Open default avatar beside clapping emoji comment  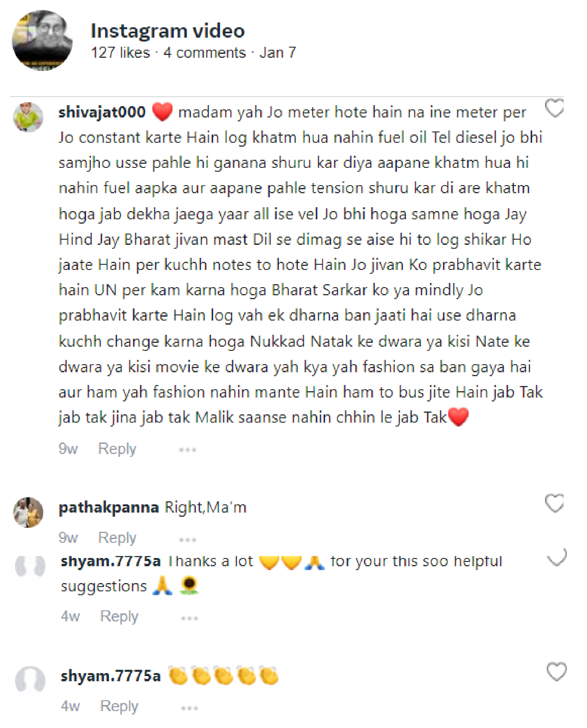(x=30, y=680)
